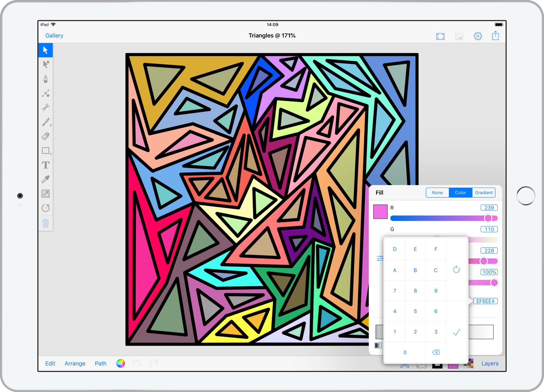The height and width of the screenshot is (392, 544).
Task: Open the Path menu
Action: 101,363
